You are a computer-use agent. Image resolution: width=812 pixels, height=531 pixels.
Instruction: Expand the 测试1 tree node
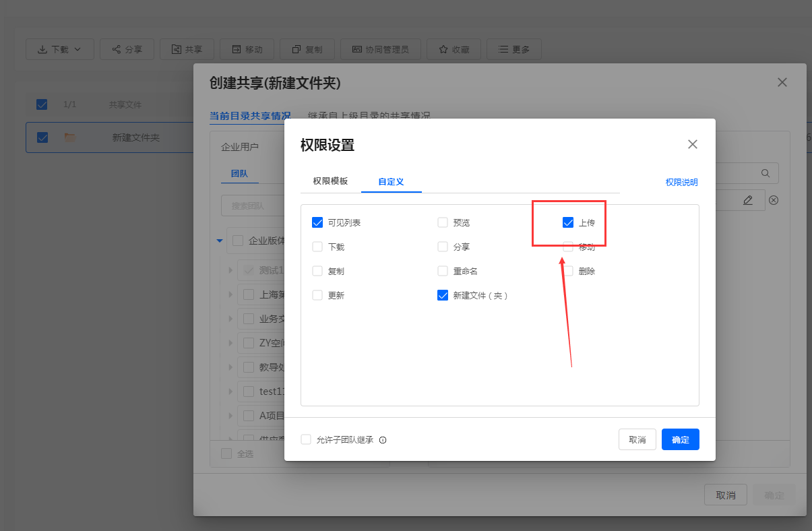click(230, 270)
